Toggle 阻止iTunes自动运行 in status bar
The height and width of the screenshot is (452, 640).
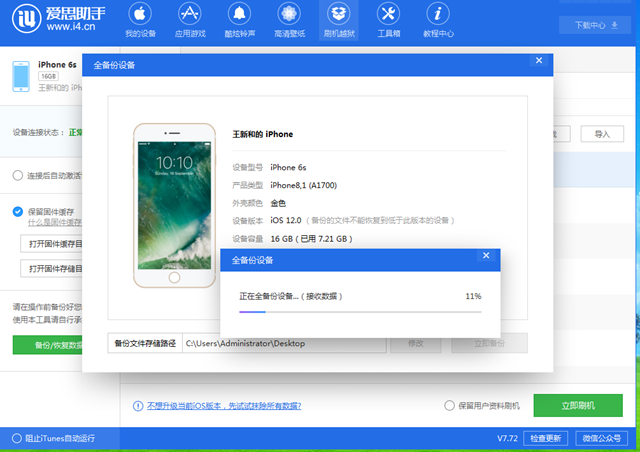coord(16,438)
